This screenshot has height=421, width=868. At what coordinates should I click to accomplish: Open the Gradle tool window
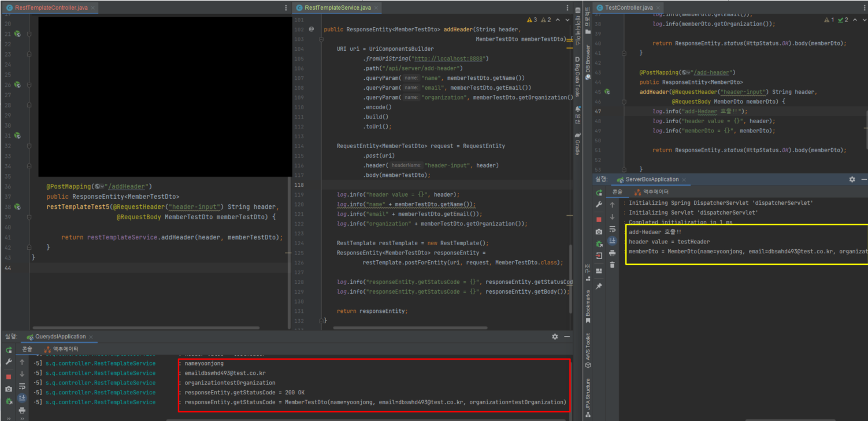point(577,143)
